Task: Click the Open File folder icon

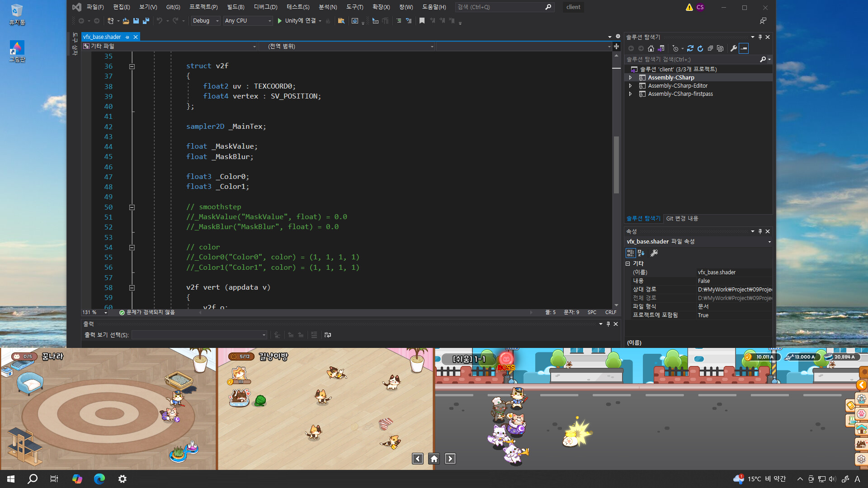Action: 126,21
